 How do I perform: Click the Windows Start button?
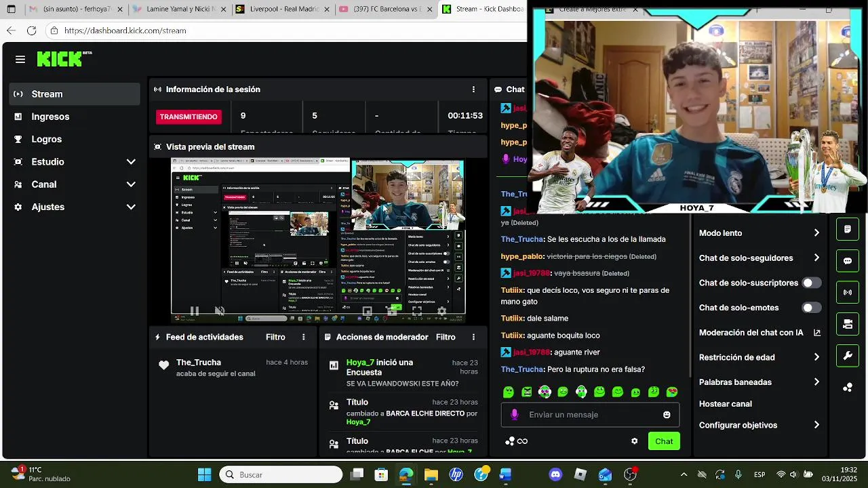coord(204,474)
